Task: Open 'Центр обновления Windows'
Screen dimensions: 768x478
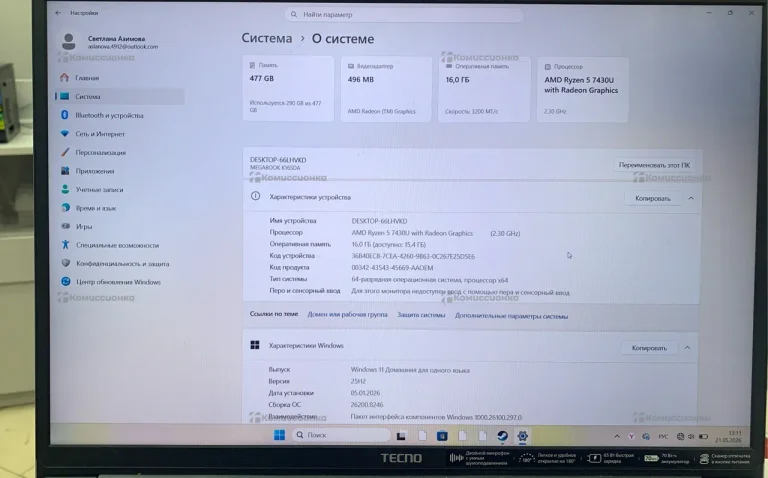Action: coord(119,282)
